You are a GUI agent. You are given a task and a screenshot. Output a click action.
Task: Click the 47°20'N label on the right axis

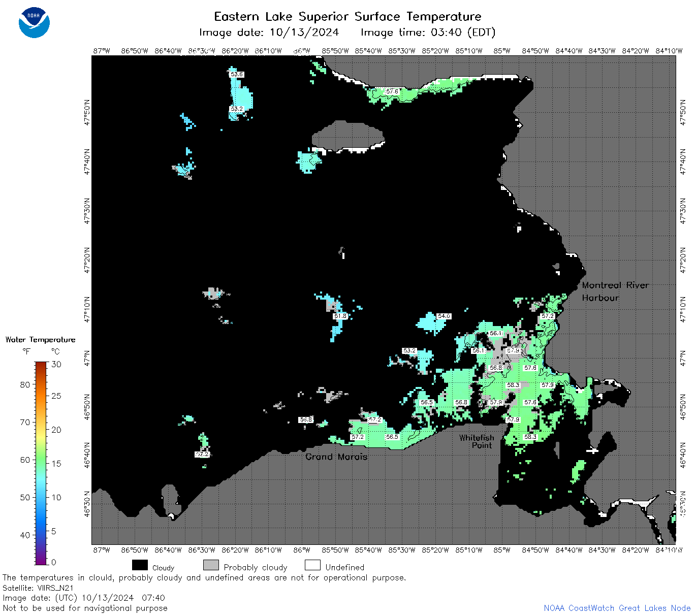point(683,261)
